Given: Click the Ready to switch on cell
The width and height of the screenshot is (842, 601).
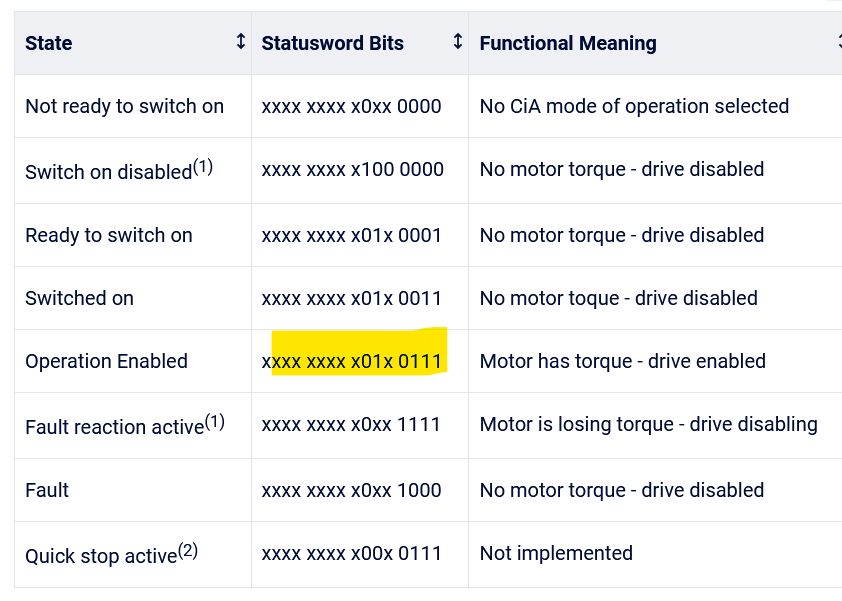Looking at the screenshot, I should [108, 235].
